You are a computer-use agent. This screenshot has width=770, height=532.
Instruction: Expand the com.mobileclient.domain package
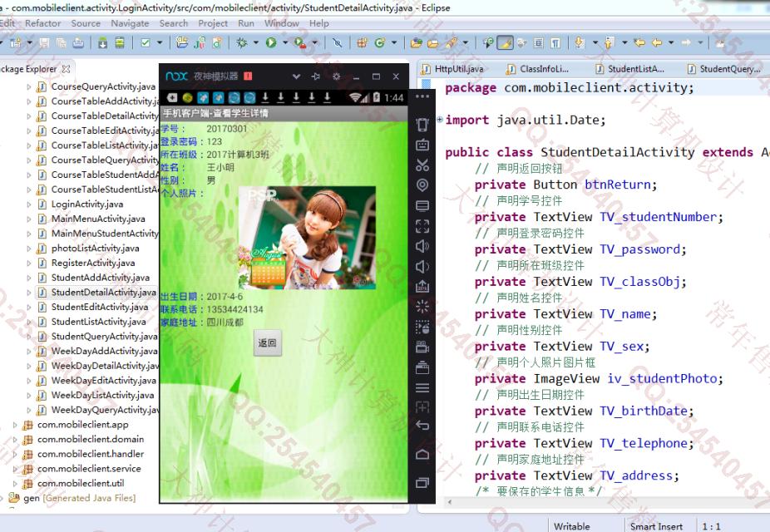tap(15, 440)
